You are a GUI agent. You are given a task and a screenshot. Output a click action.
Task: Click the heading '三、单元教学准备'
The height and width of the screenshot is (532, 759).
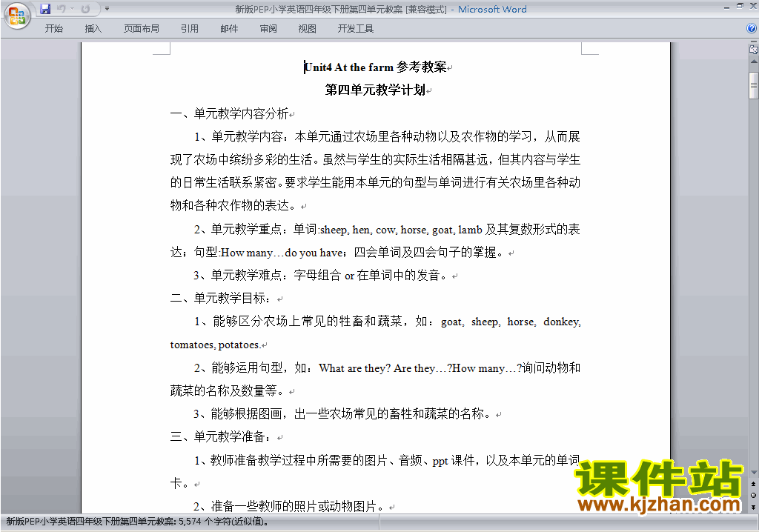[221, 437]
